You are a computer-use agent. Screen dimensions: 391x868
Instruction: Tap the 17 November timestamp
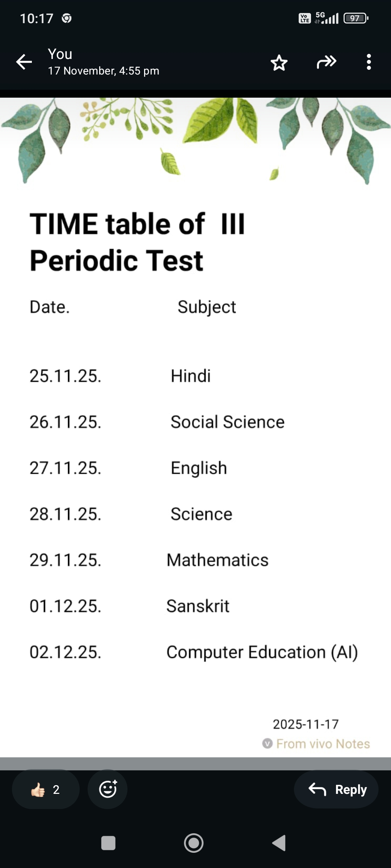(104, 71)
